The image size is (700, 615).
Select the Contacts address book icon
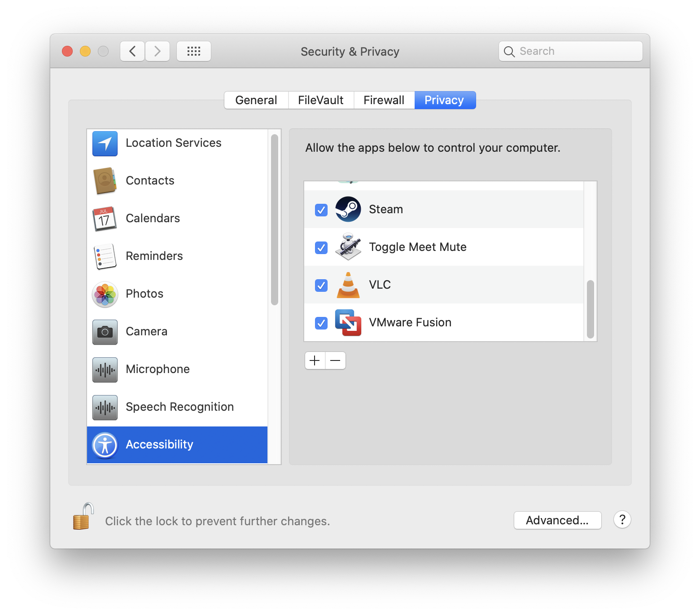(x=105, y=181)
